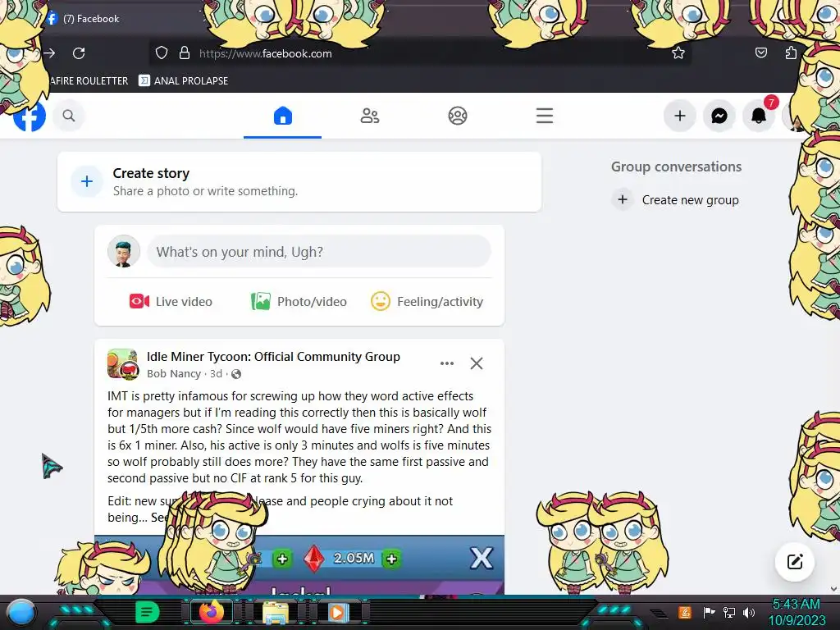
Task: Open the Windows Start orb
Action: (x=21, y=613)
